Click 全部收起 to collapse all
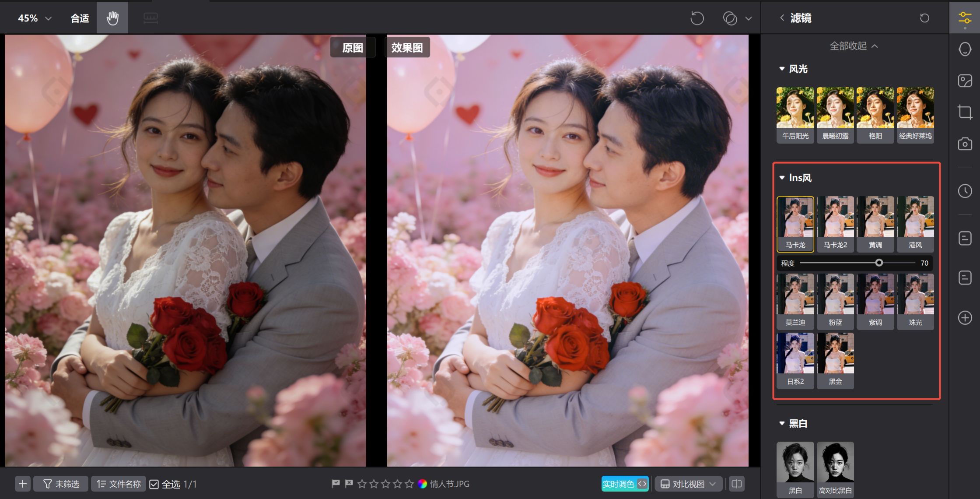 click(854, 46)
